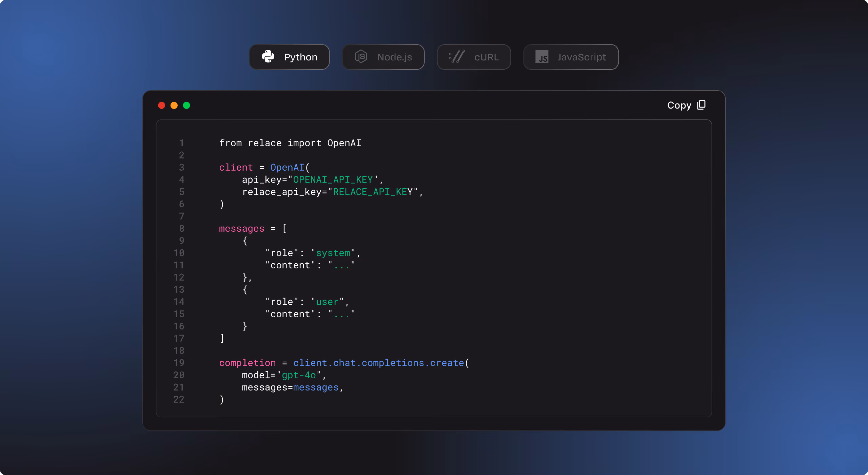Click the closing bracket on line 17

click(222, 338)
